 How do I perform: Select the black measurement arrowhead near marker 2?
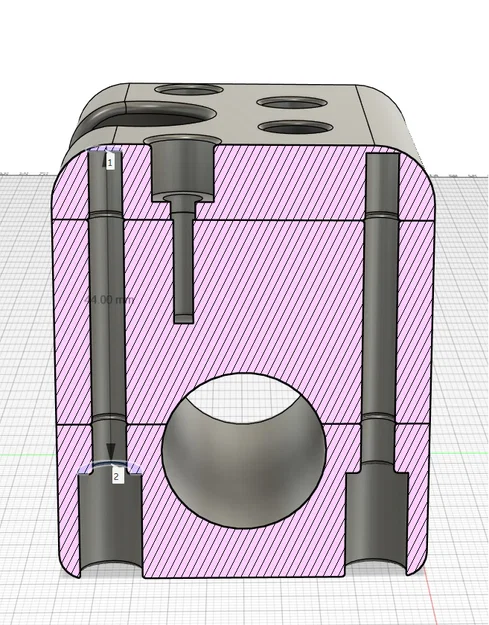(111, 454)
